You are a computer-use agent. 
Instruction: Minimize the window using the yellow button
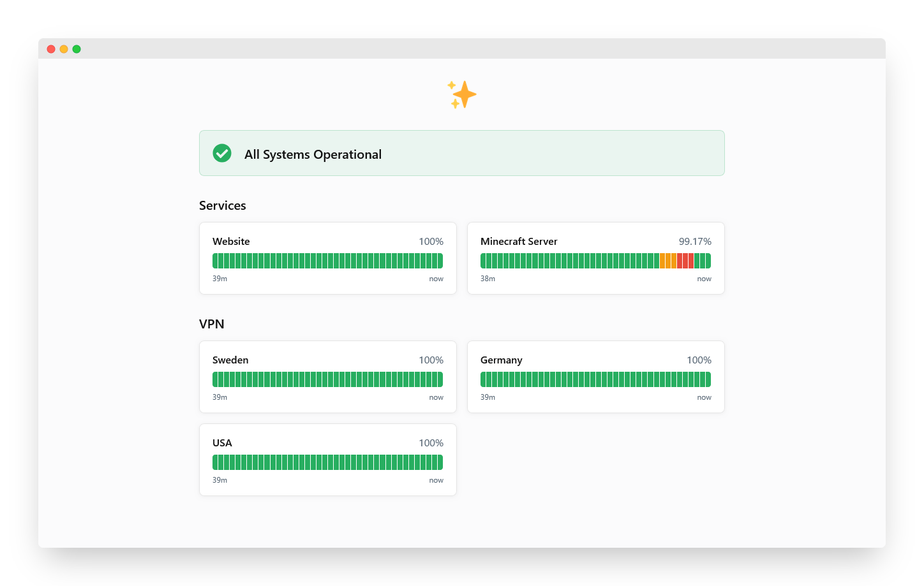click(x=64, y=49)
